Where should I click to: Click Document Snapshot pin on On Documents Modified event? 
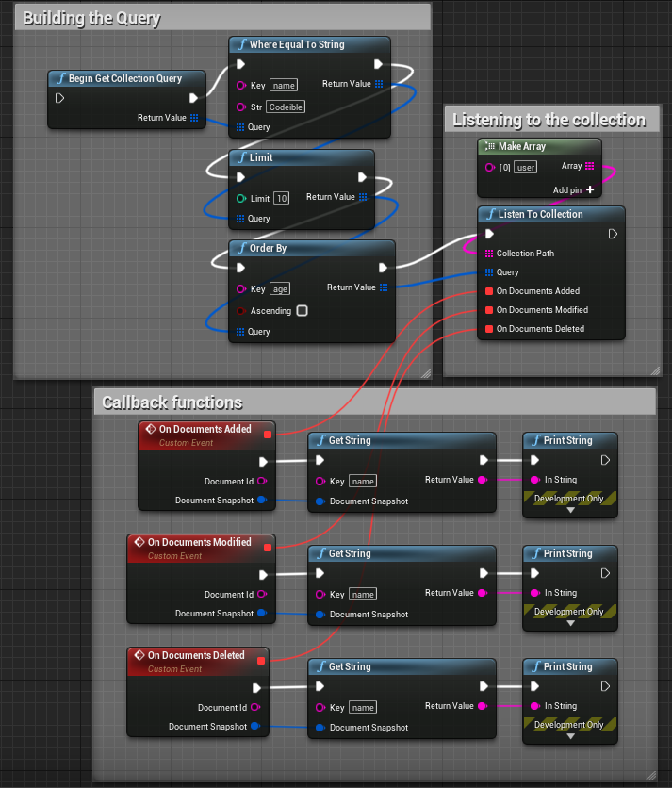pyautogui.click(x=262, y=613)
